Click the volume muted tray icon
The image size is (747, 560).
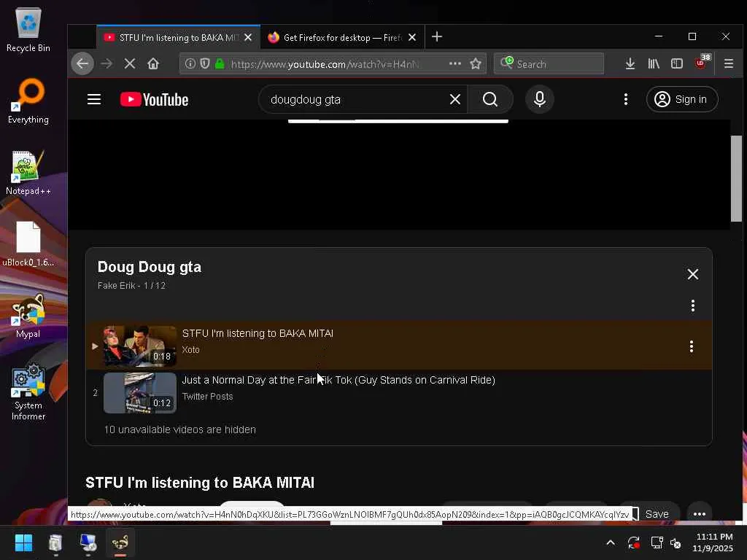676,542
